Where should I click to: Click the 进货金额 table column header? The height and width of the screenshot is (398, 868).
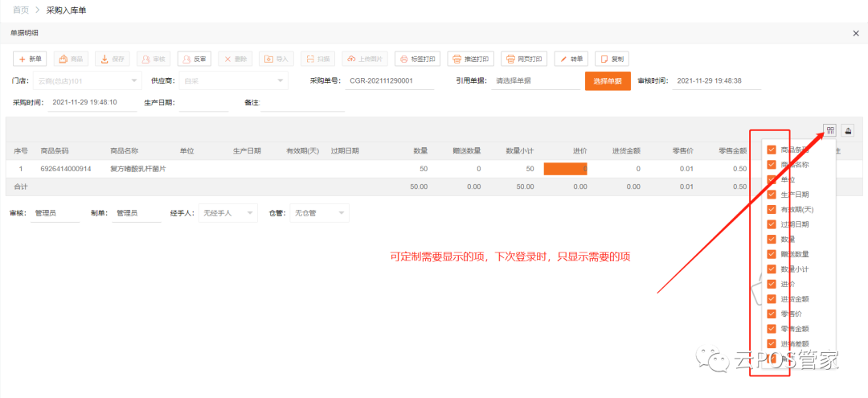click(x=626, y=150)
